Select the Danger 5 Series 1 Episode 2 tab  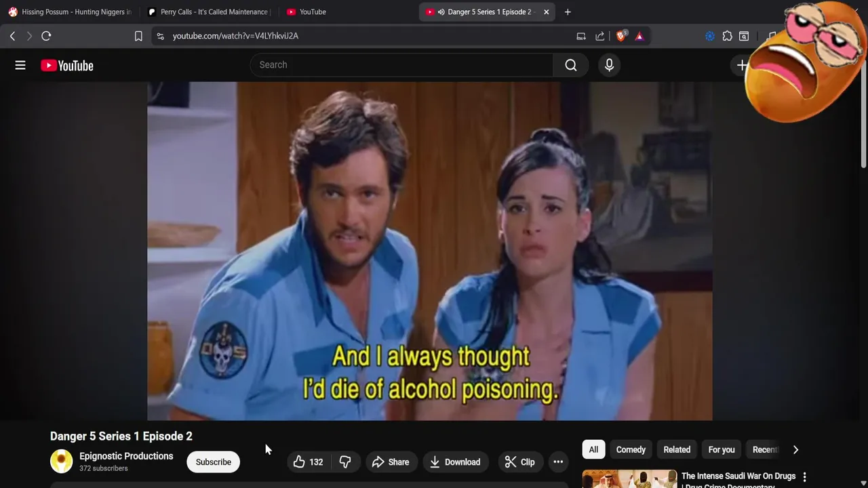click(x=487, y=12)
